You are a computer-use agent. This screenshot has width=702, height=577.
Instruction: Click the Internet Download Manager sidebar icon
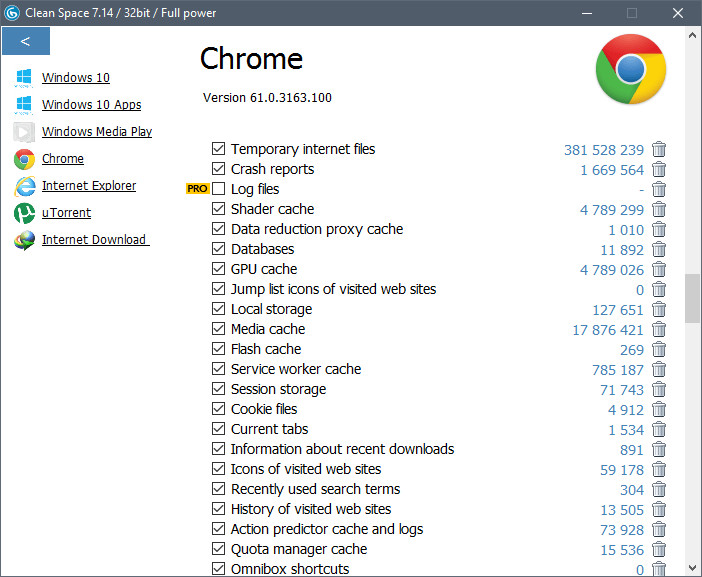(x=24, y=240)
